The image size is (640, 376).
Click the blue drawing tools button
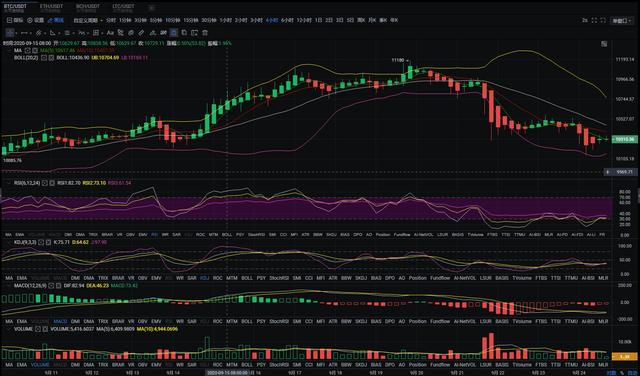tap(56, 20)
